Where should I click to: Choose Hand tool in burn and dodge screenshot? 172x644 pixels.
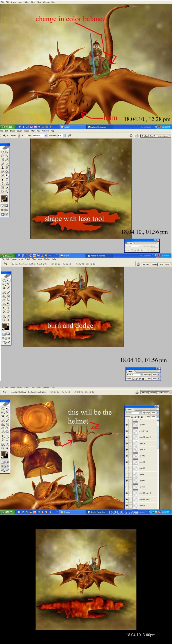4,320
